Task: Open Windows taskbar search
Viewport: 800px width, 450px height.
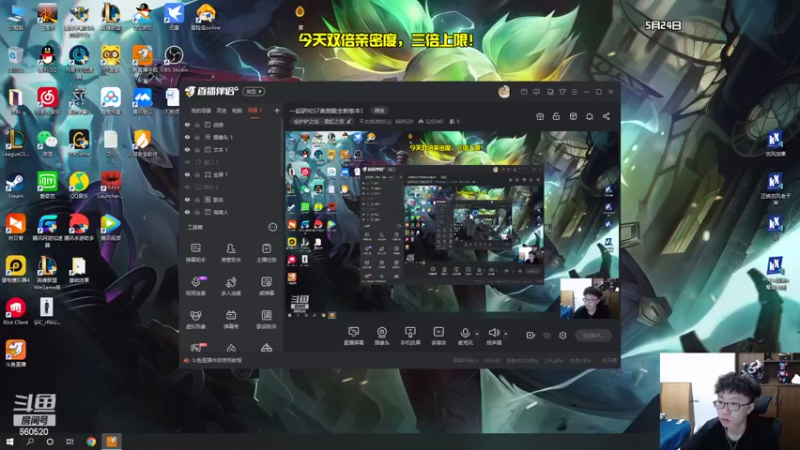Action: coord(30,441)
